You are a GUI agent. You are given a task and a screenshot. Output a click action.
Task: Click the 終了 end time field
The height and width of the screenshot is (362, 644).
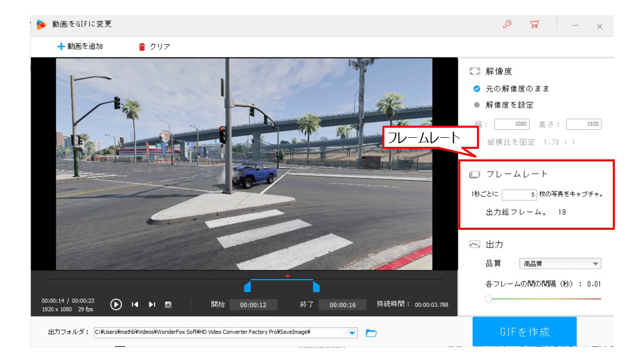[x=343, y=305]
